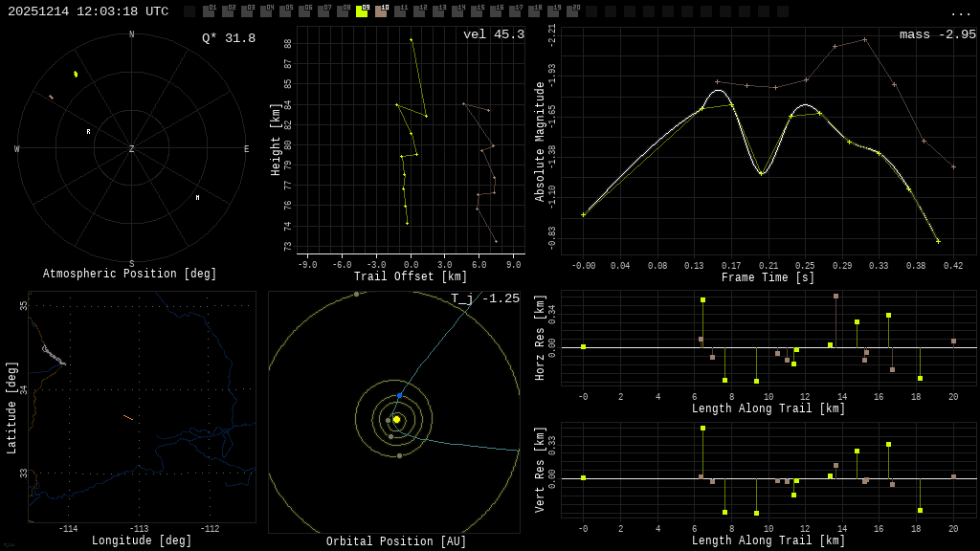Click the R marker on the polar plot
Image resolution: width=980 pixels, height=551 pixels.
88,132
